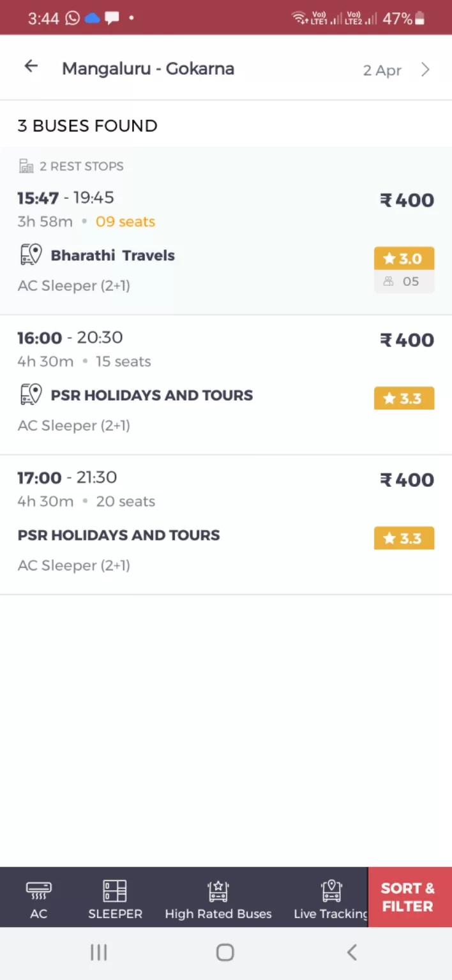Open Android recent apps button
Image resolution: width=452 pixels, height=980 pixels.
pyautogui.click(x=98, y=953)
